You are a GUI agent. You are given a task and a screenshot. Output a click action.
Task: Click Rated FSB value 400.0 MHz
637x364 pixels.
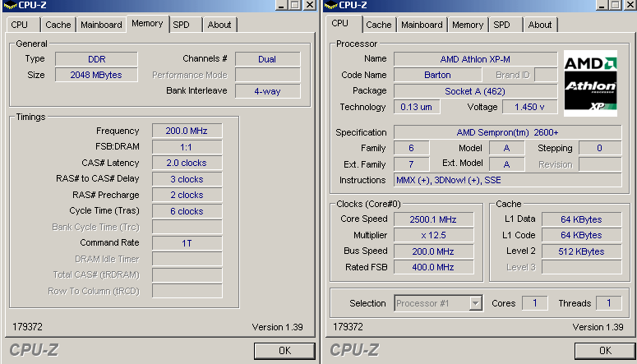pos(433,267)
